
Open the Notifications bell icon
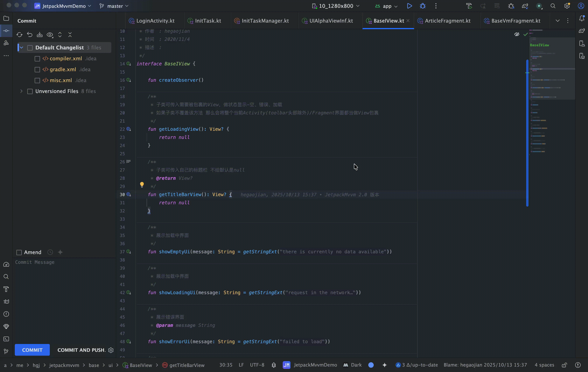pyautogui.click(x=582, y=18)
